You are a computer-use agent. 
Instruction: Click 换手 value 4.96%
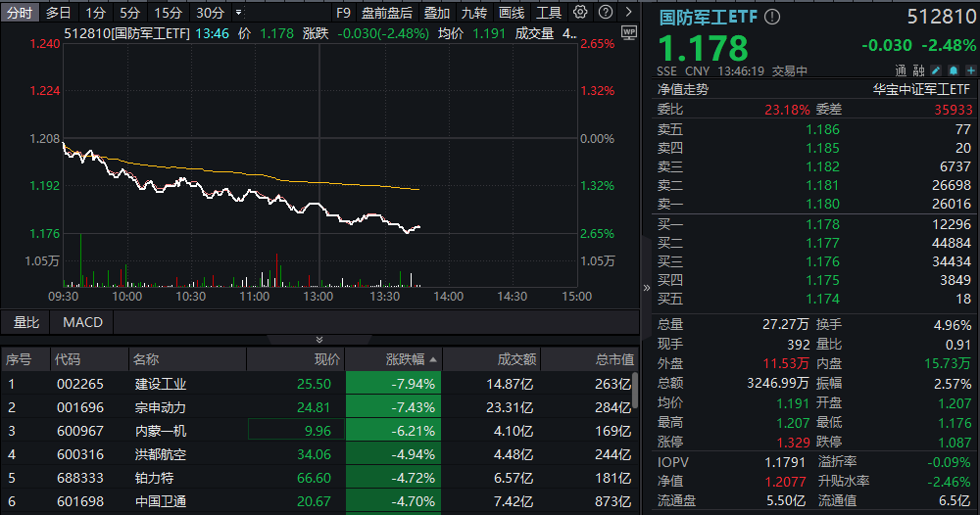pyautogui.click(x=953, y=325)
